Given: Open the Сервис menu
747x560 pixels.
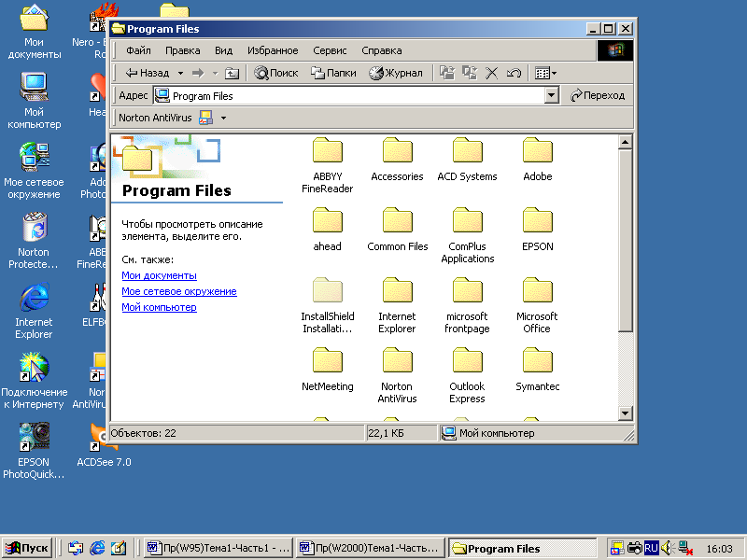Looking at the screenshot, I should pyautogui.click(x=330, y=50).
